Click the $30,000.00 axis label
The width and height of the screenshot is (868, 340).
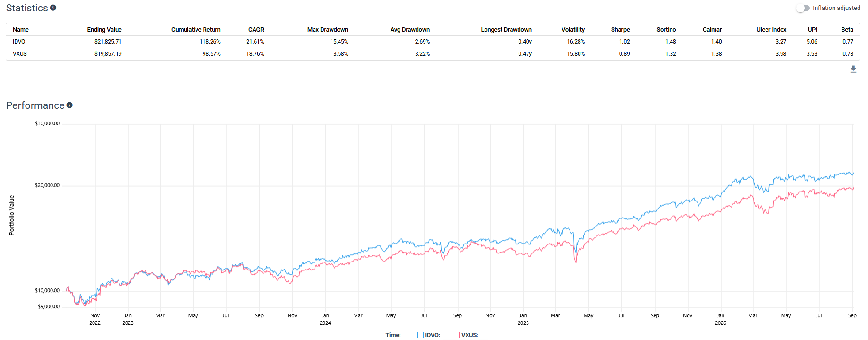(x=47, y=124)
